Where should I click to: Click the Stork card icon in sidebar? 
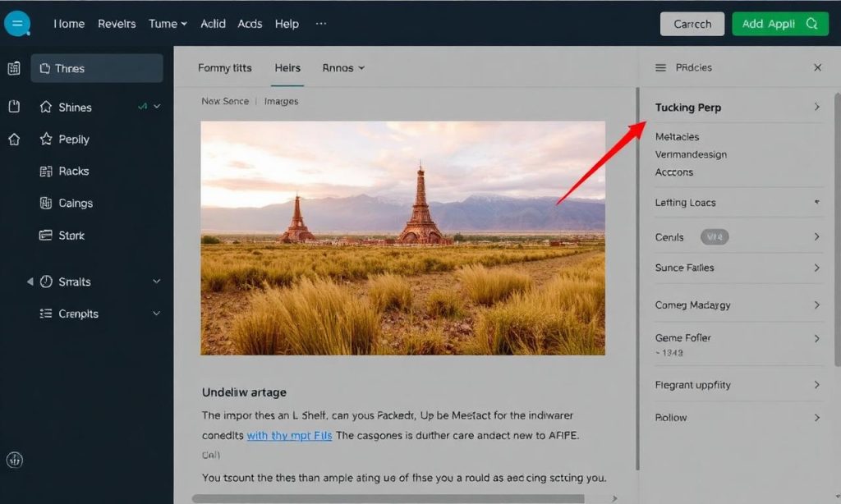46,236
